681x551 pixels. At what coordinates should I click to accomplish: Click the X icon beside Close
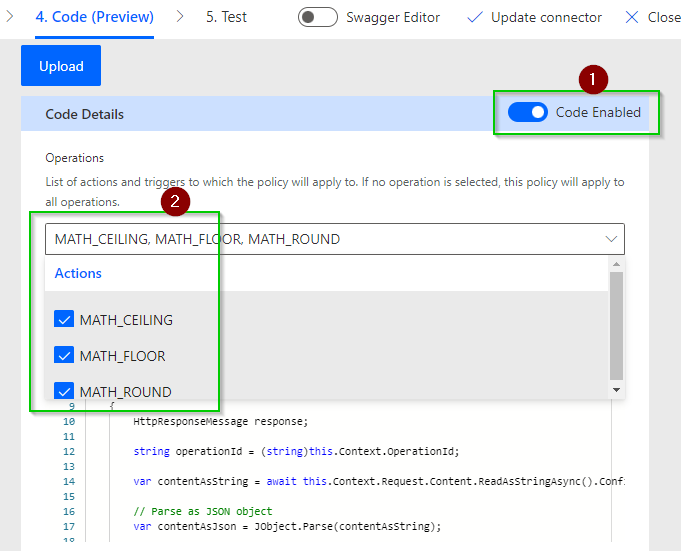point(632,17)
